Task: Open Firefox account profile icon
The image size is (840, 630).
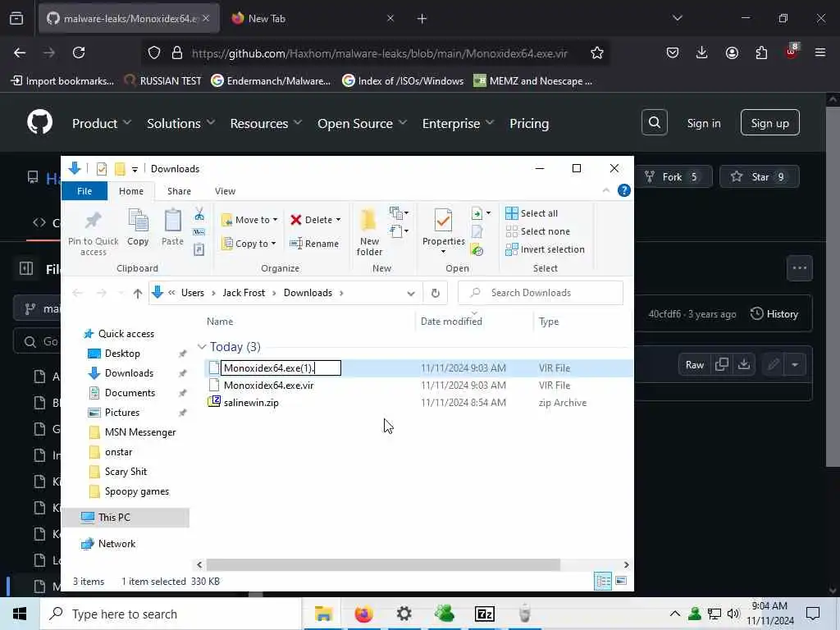Action: pyautogui.click(x=732, y=52)
